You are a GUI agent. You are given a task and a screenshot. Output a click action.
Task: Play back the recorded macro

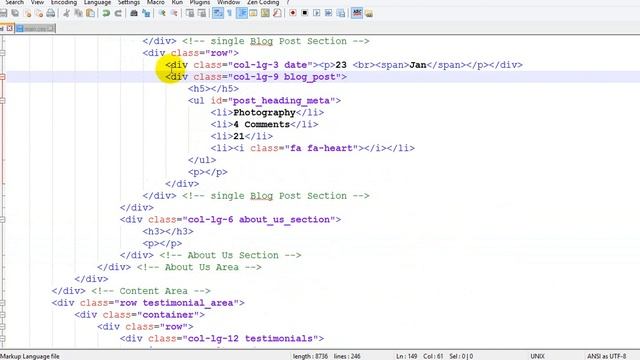click(316, 13)
